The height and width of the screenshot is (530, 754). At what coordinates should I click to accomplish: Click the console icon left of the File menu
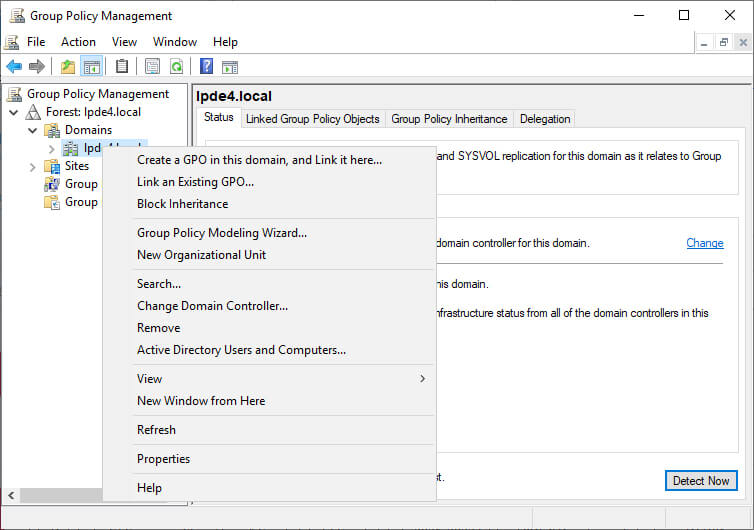tap(12, 42)
